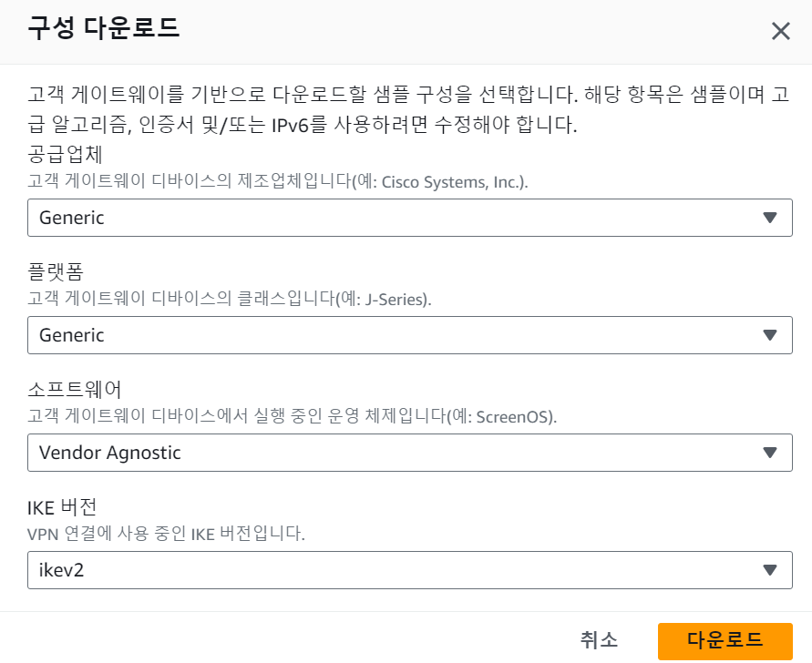The image size is (812, 663).
Task: Click the X close icon
Action: [781, 30]
